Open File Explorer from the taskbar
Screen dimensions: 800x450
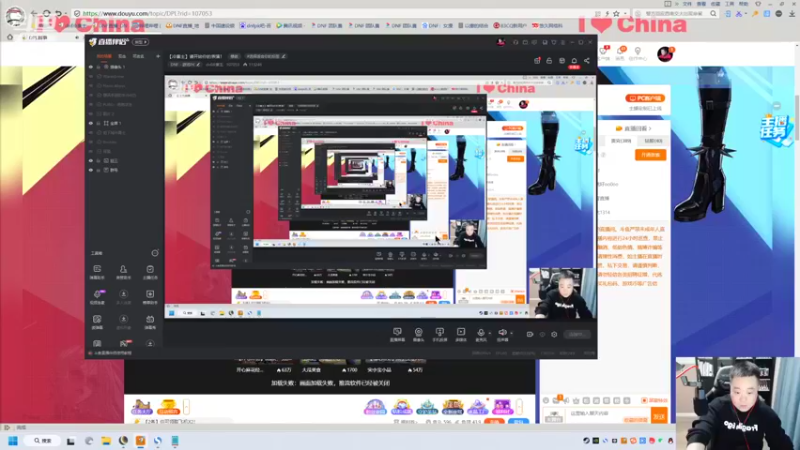(106, 440)
